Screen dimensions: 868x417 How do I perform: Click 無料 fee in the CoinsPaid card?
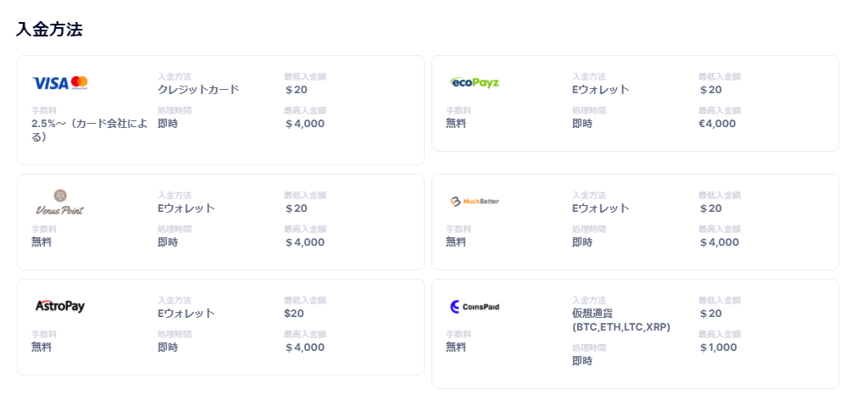pos(456,347)
